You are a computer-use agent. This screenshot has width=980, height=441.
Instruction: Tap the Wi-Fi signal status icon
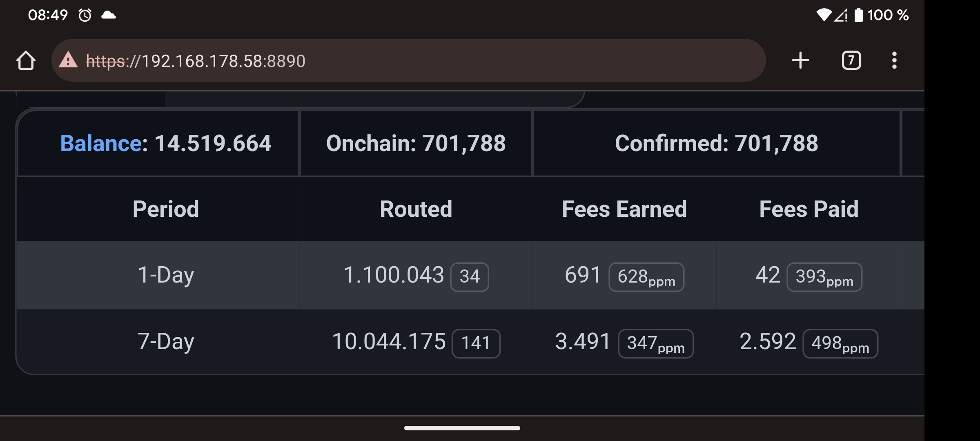pos(824,15)
